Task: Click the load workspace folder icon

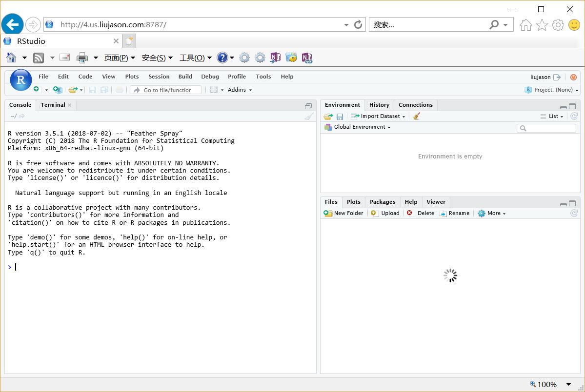Action: tap(328, 117)
